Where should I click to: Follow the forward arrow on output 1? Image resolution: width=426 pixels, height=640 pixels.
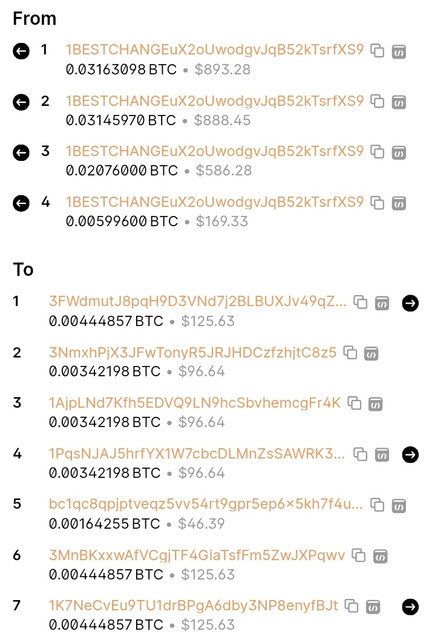pyautogui.click(x=410, y=303)
